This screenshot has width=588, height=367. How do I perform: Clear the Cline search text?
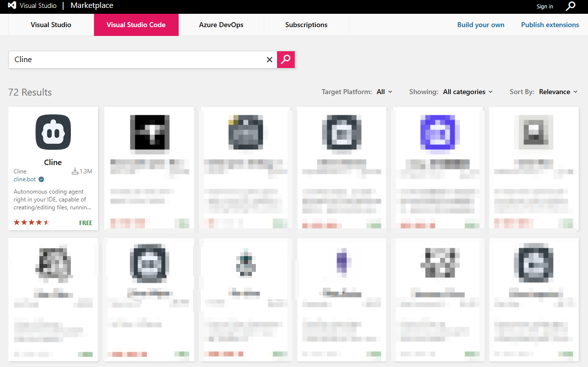pos(269,59)
